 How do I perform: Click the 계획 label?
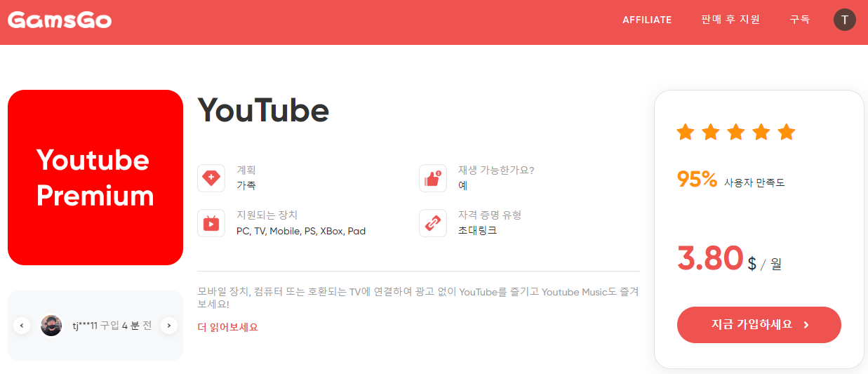click(246, 171)
